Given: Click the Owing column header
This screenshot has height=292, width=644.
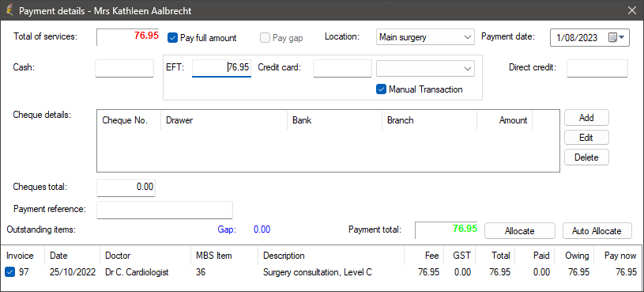Looking at the screenshot, I should pos(574,256).
